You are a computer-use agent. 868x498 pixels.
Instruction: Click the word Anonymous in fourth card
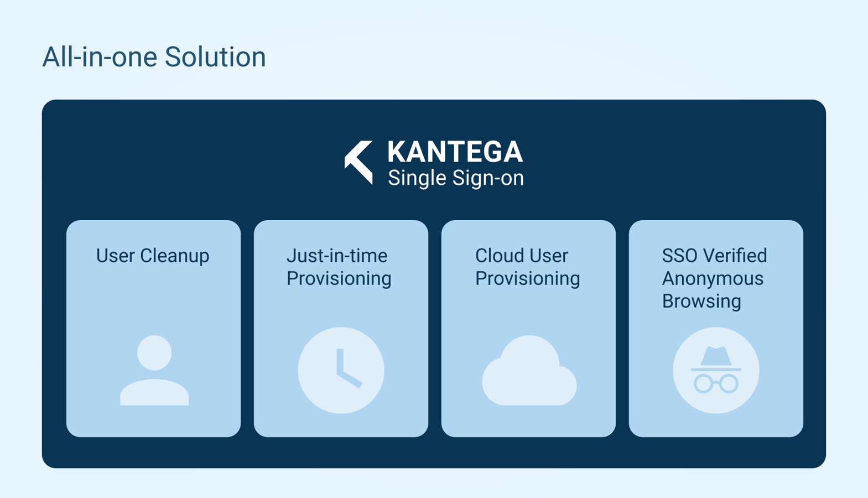tap(713, 278)
